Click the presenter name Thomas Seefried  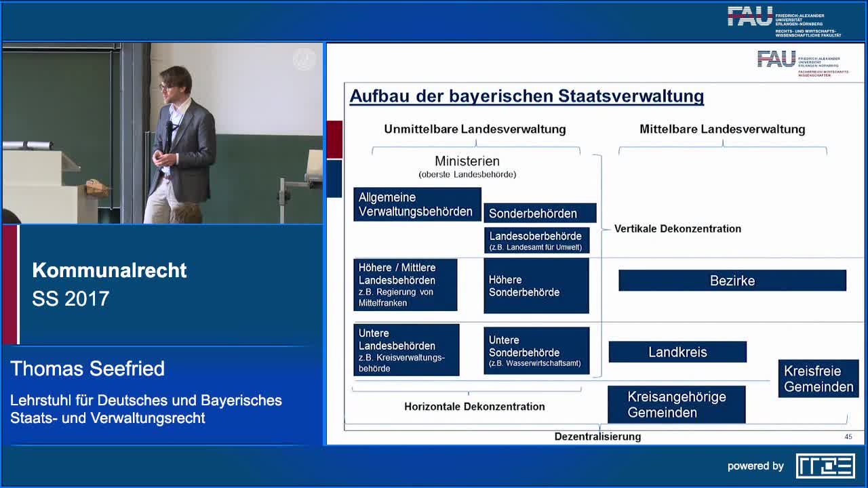click(87, 369)
